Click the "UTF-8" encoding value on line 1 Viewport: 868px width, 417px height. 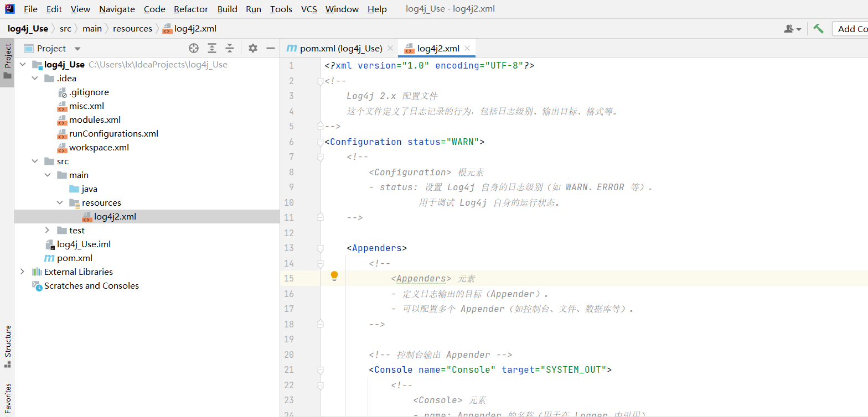pos(504,65)
